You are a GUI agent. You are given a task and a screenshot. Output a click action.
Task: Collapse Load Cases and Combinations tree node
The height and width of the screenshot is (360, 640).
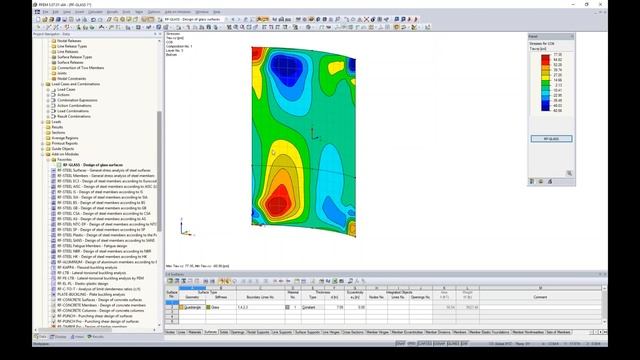point(42,84)
